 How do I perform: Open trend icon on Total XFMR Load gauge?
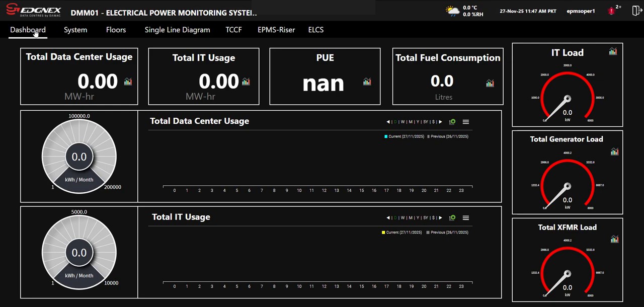point(614,239)
